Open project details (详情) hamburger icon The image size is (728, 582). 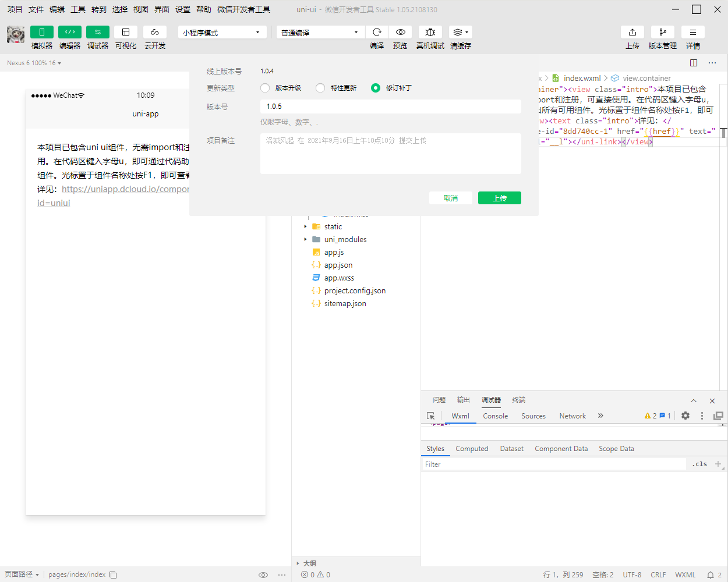(693, 32)
